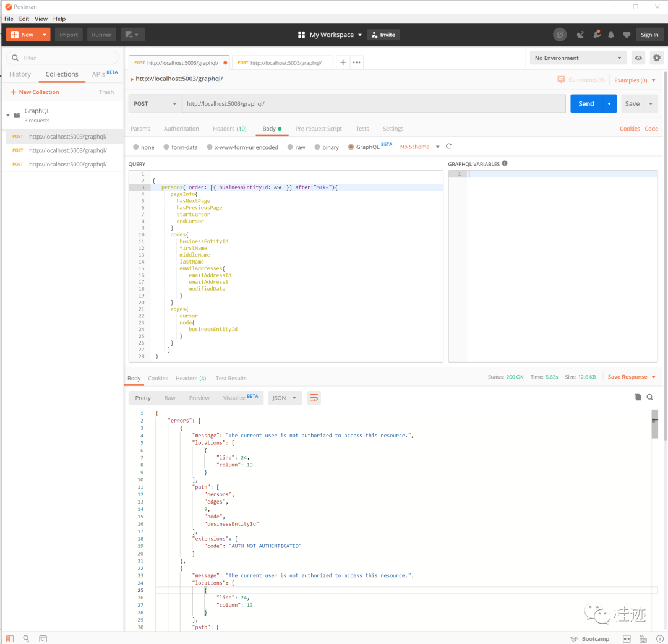Viewport: 668px width, 644px height.
Task: Click the sync status offline icon
Action: coord(559,35)
